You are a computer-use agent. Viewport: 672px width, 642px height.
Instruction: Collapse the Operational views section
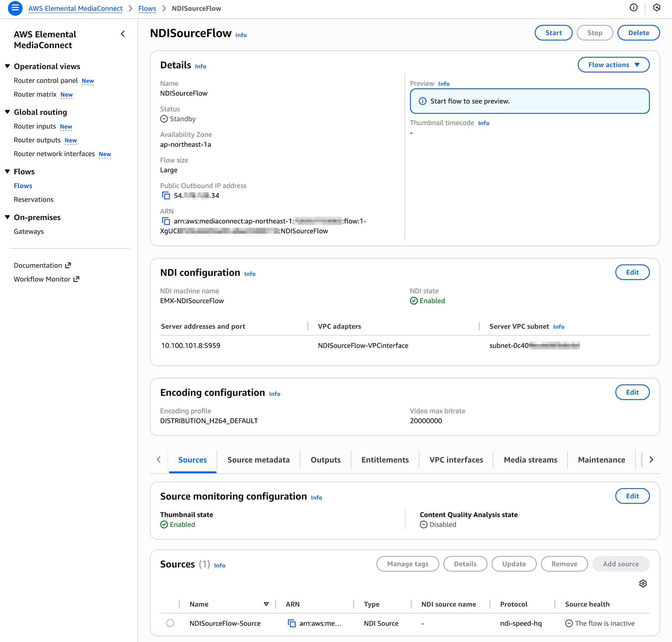pos(7,66)
